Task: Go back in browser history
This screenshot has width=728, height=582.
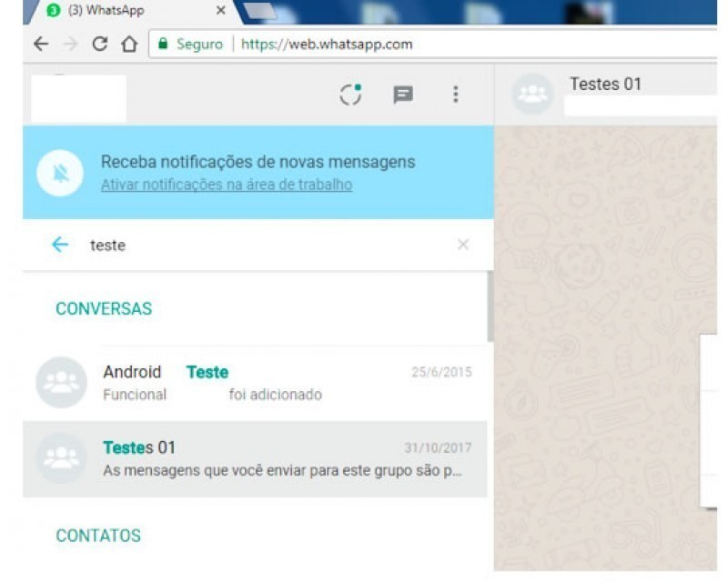Action: 41,44
